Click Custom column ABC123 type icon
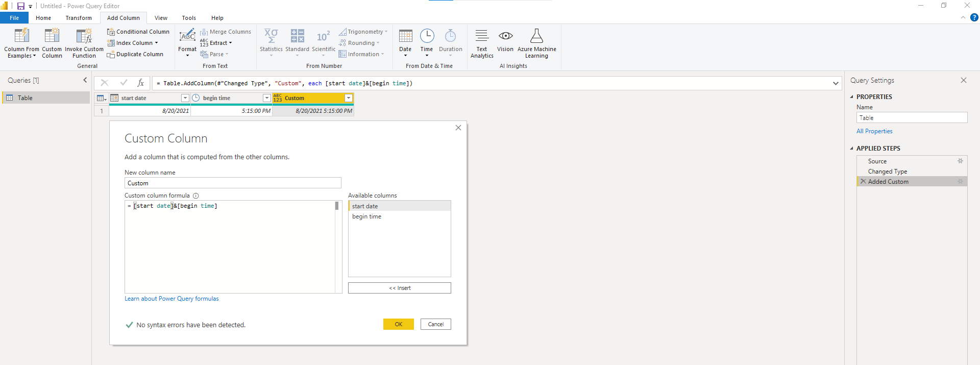The width and height of the screenshot is (980, 365). (x=278, y=98)
